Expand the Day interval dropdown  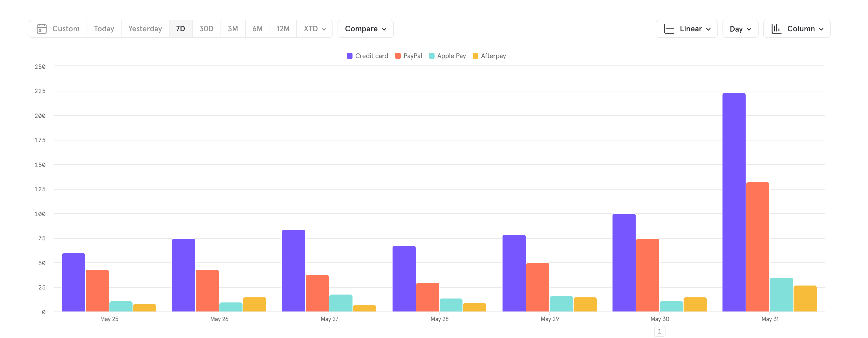click(x=740, y=29)
